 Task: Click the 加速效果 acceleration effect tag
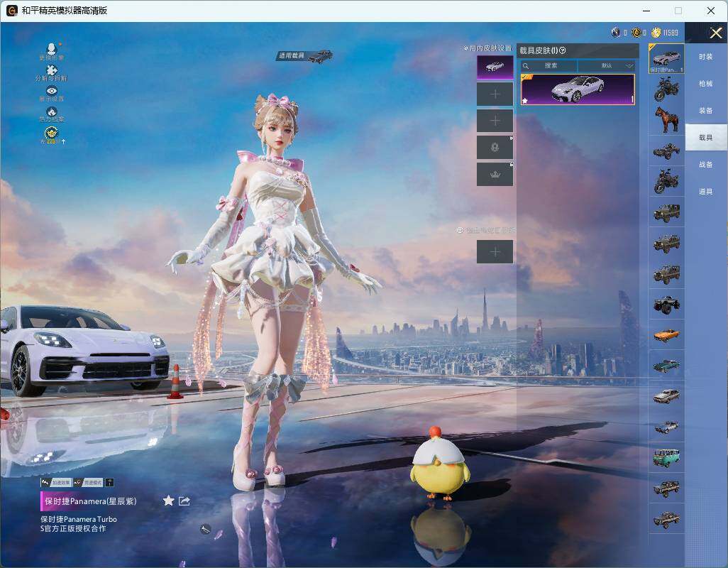57,483
